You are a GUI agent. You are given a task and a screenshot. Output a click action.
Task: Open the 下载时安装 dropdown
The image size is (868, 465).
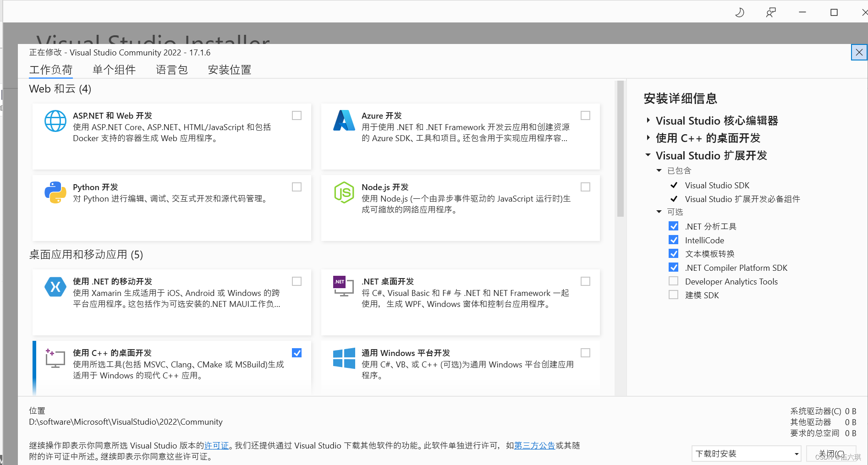(x=746, y=454)
